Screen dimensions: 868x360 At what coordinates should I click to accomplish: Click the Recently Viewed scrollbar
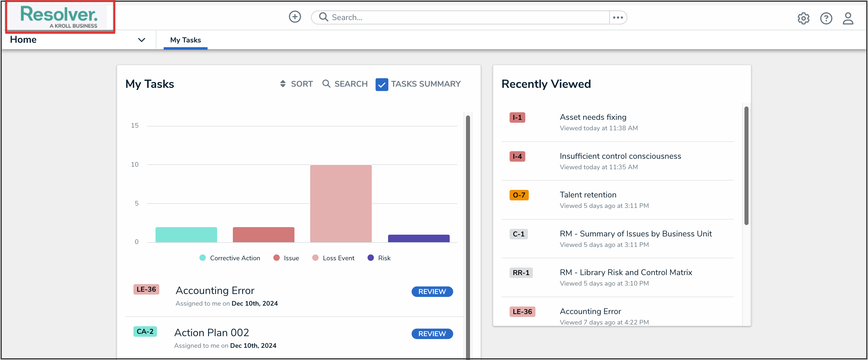pos(746,165)
